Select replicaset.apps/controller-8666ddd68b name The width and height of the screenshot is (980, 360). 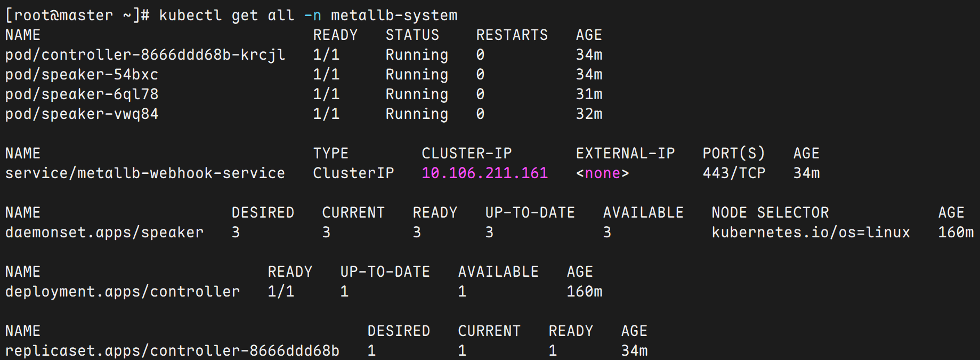pyautogui.click(x=172, y=351)
